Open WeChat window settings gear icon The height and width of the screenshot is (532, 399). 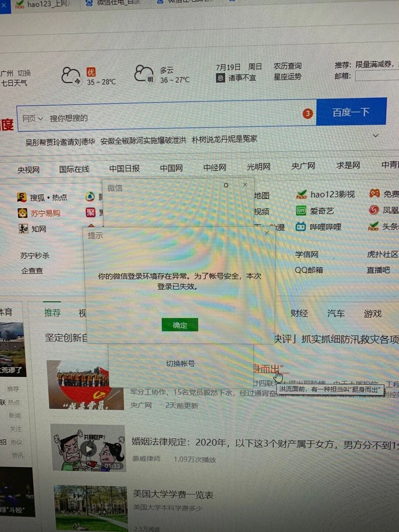[226, 185]
